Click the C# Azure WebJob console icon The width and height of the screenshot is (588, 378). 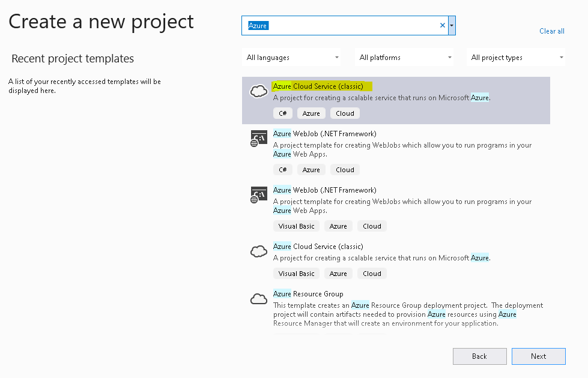pos(259,138)
